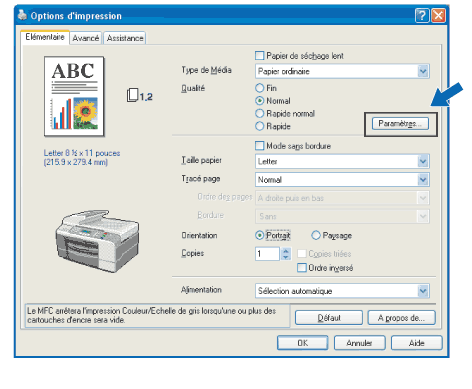The width and height of the screenshot is (472, 389).
Task: Click the Aide button
Action: (417, 343)
